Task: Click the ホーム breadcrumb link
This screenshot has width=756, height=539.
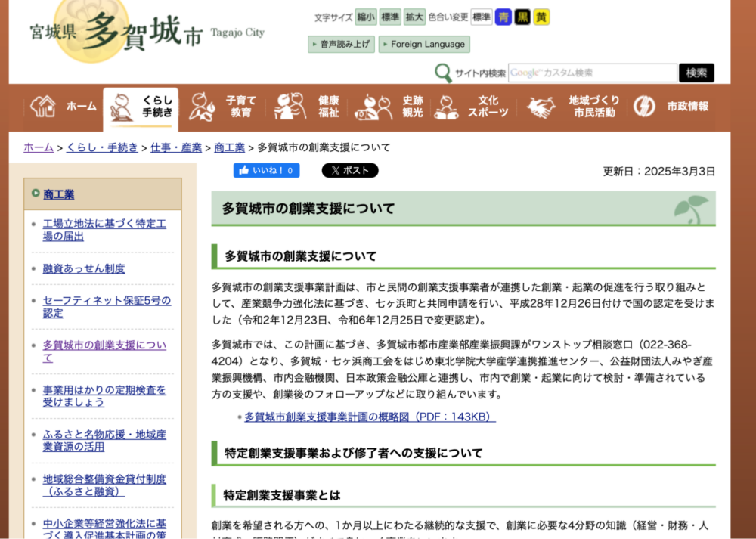Action: pyautogui.click(x=39, y=147)
